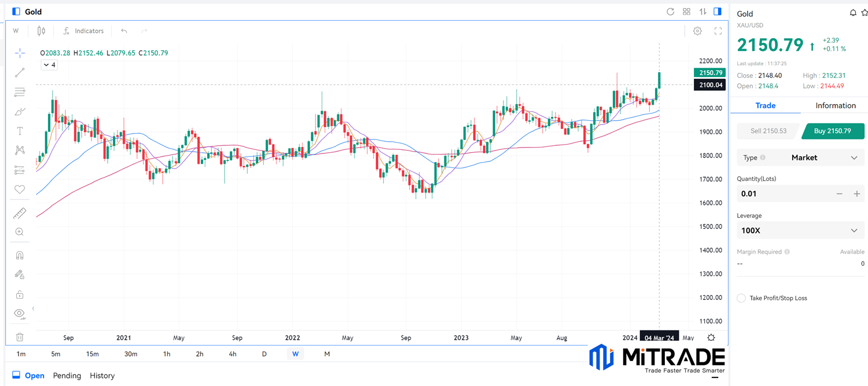Open the ruler measure tool

coord(20,214)
